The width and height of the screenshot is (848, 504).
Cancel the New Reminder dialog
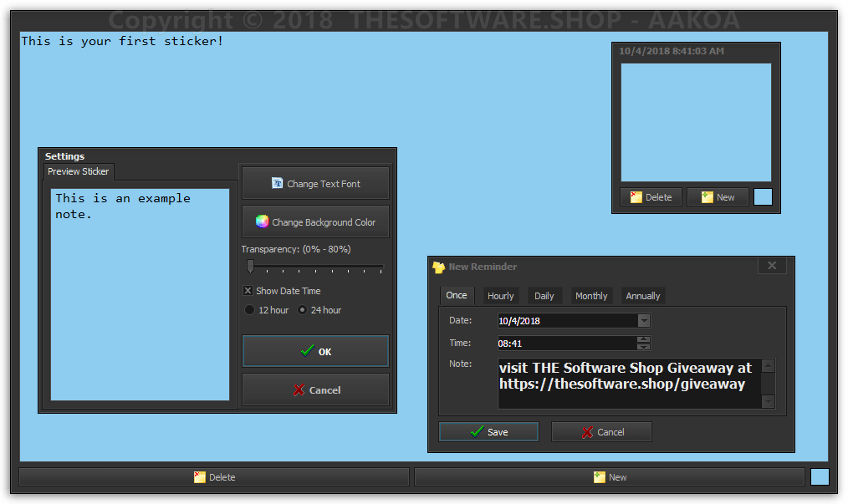(x=601, y=432)
